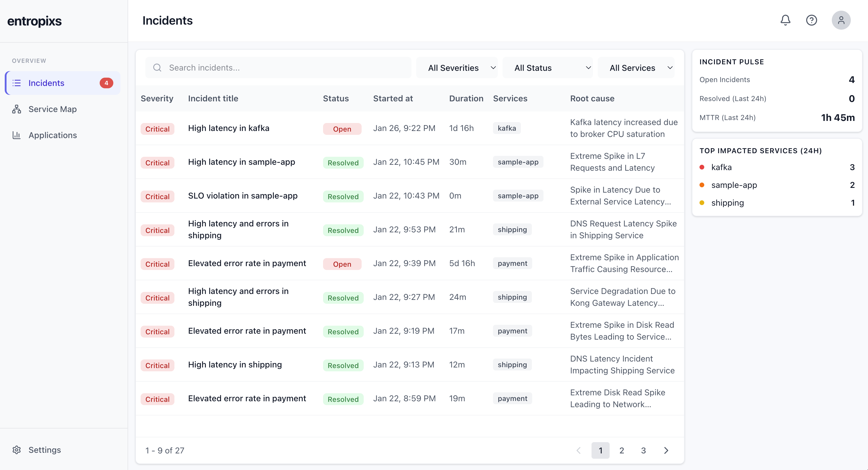Open the help question mark icon
Image resolution: width=868 pixels, height=470 pixels.
(812, 20)
